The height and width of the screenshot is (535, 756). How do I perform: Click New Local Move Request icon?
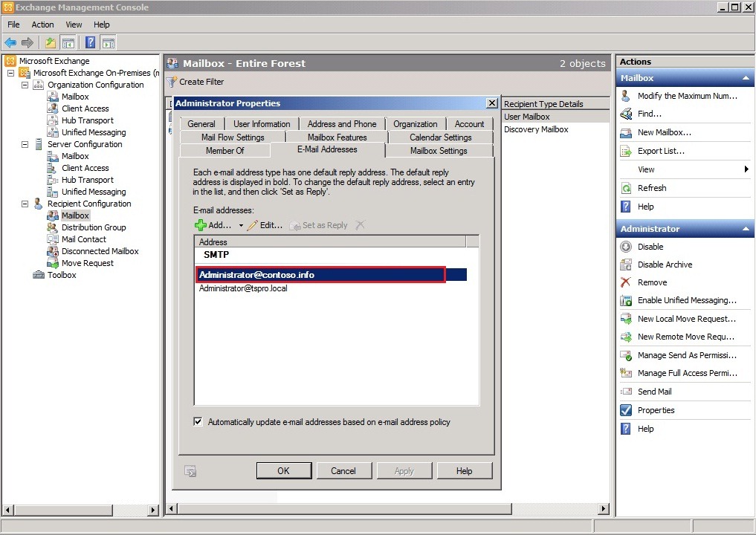click(626, 319)
